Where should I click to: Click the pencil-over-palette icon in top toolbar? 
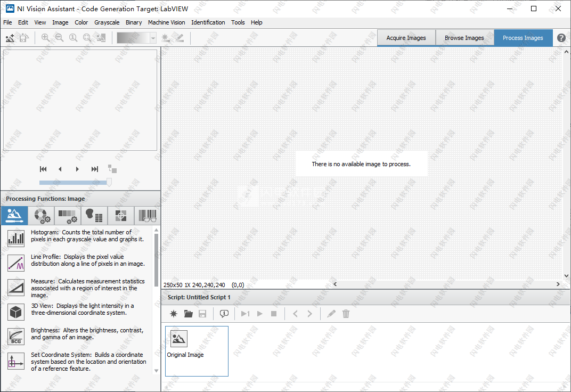(180, 37)
